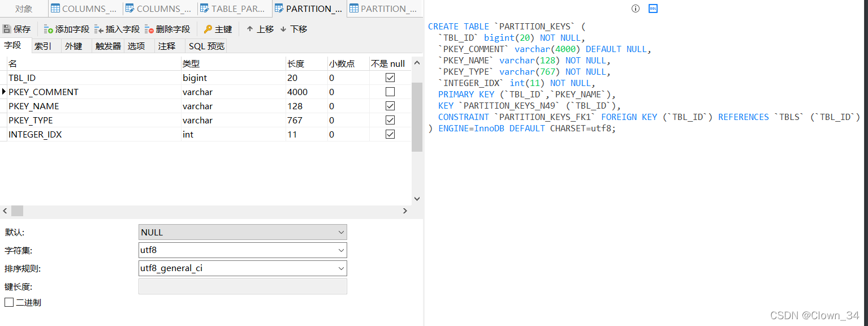
Task: Switch to 触发器 (Triggers) sub-tab
Action: coord(108,46)
